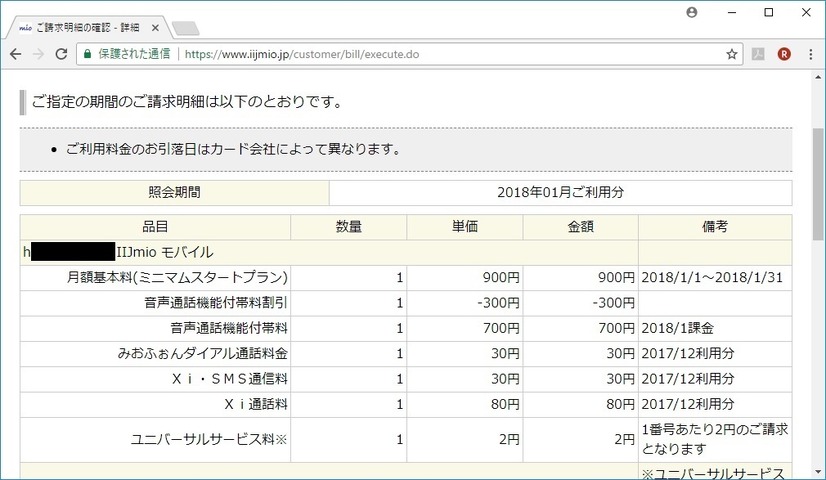
Task: Click Xi通話料 item
Action: click(256, 404)
